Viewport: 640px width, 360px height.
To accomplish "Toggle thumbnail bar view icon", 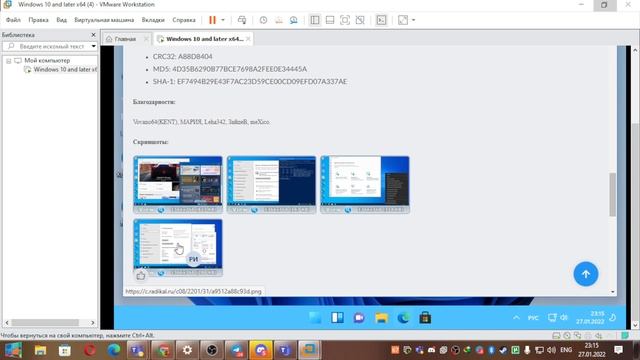I will pos(330,20).
